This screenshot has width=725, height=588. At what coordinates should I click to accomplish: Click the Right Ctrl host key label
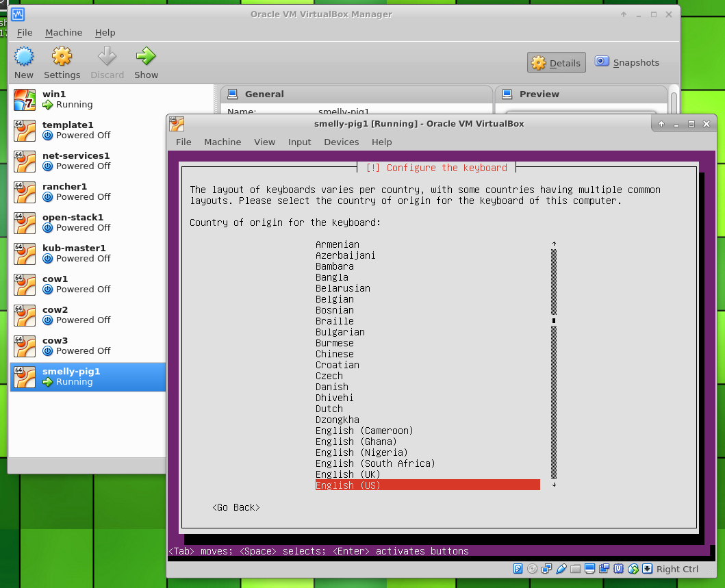point(677,569)
